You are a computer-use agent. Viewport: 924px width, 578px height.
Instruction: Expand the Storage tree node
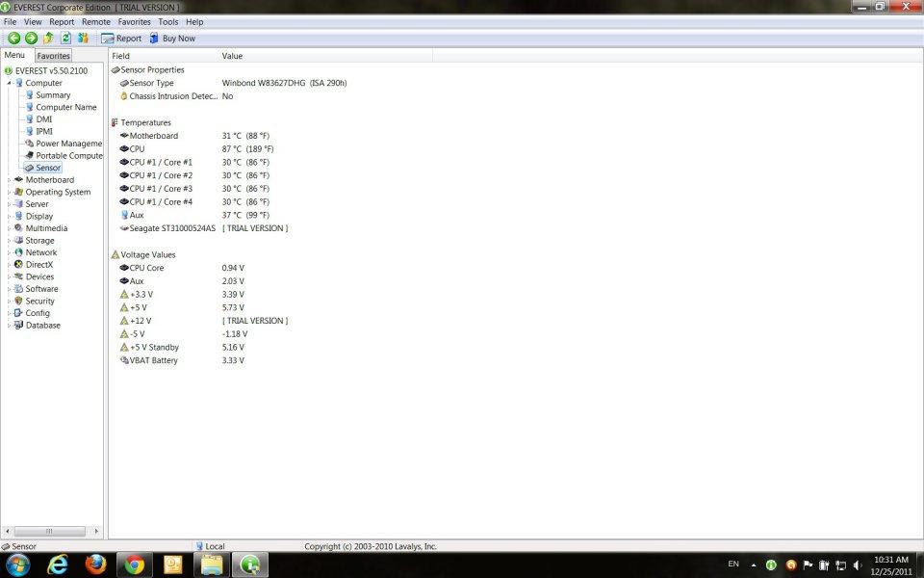click(9, 241)
